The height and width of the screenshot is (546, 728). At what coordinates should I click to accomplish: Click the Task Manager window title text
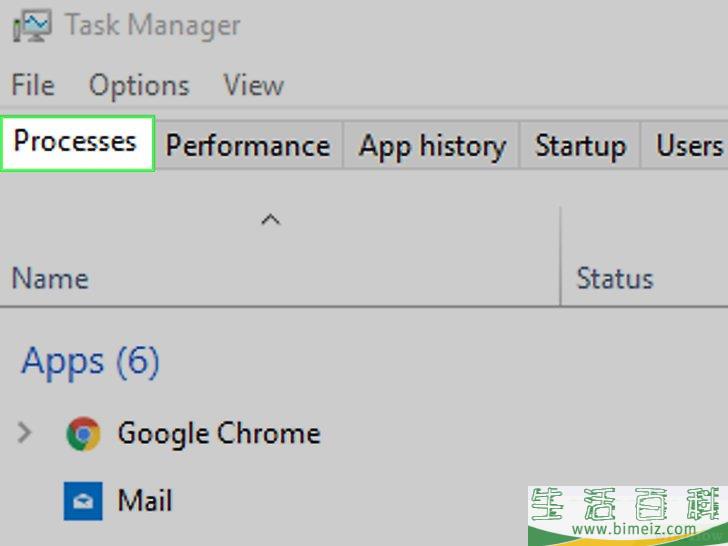pos(153,25)
